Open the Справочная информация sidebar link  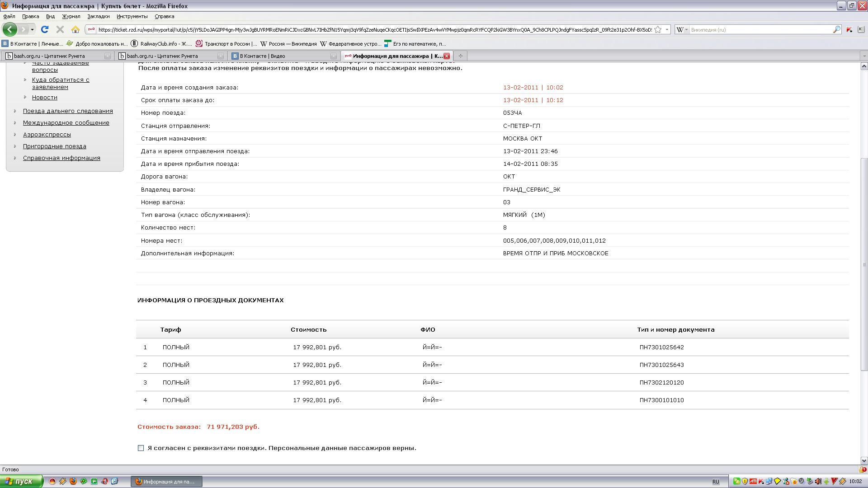pos(61,158)
